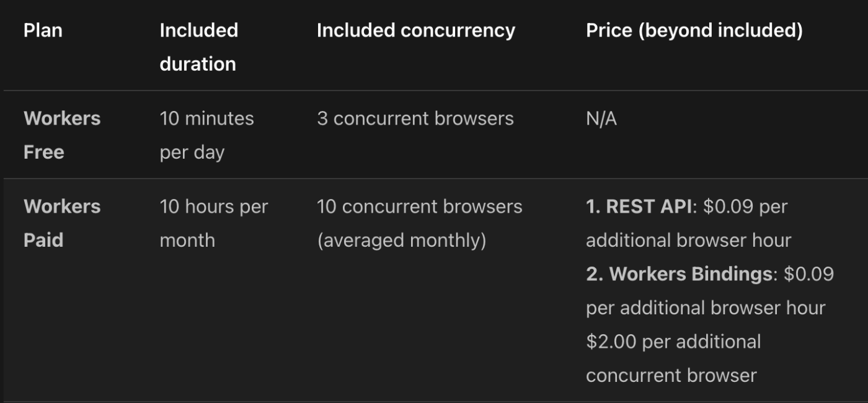Click the (averaged monthly) note
Viewport: 868px width, 403px height.
[x=401, y=241]
